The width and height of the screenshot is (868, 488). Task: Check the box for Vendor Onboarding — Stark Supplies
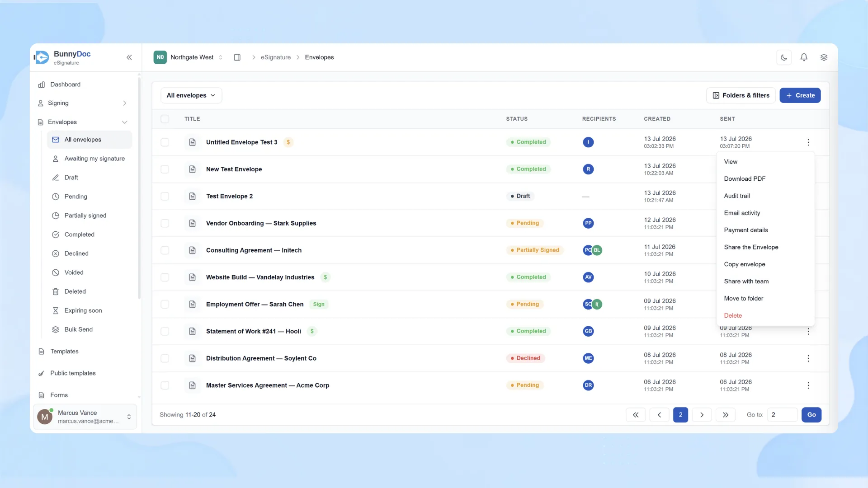(165, 223)
